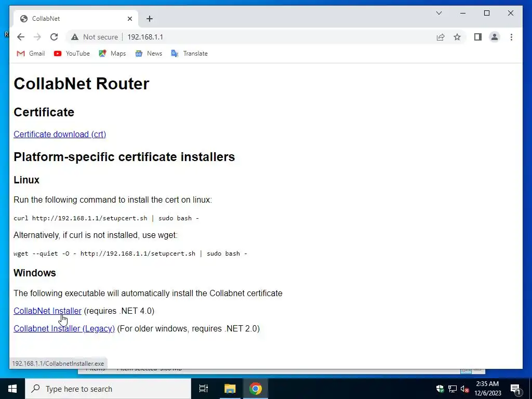
Task: Click the Linux section heading
Action: coord(26,180)
